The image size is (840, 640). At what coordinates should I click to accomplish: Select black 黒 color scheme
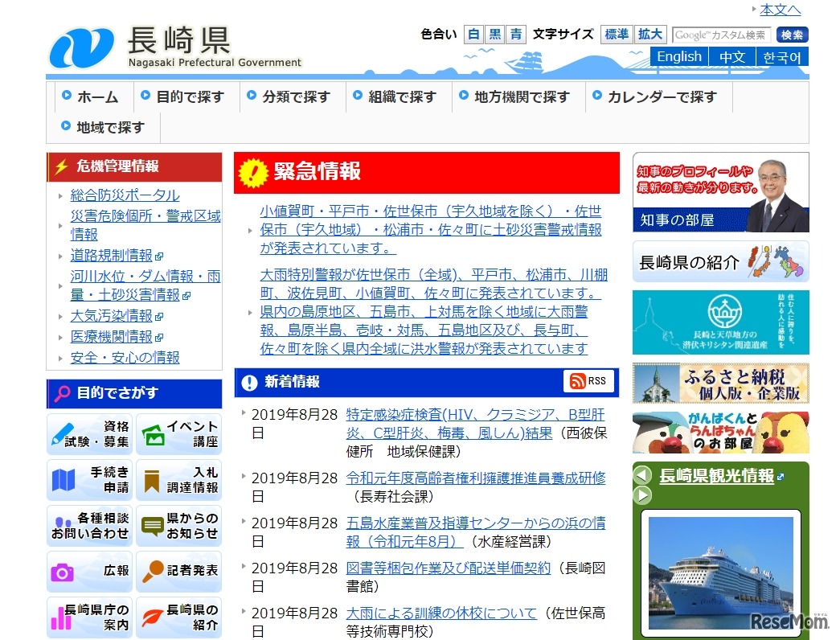coord(495,35)
